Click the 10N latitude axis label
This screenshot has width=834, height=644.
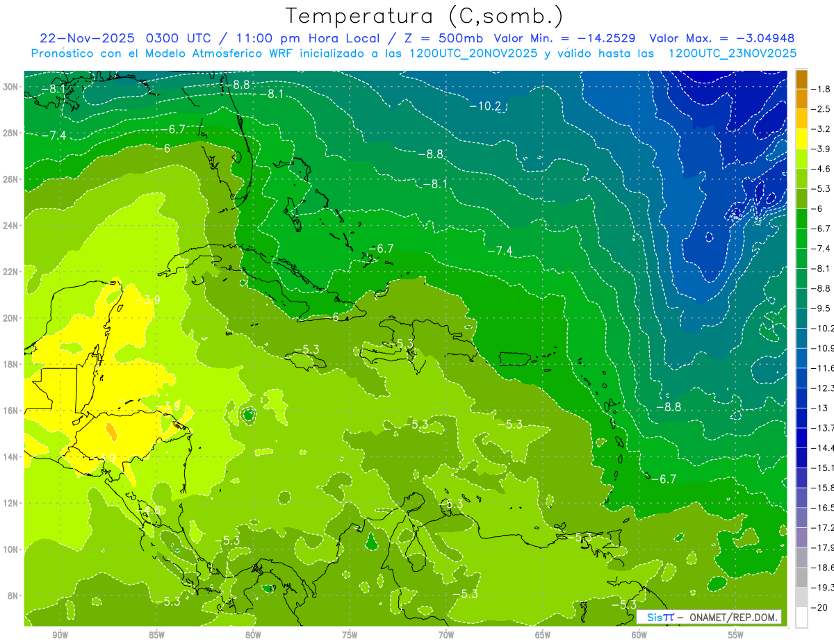coord(12,550)
